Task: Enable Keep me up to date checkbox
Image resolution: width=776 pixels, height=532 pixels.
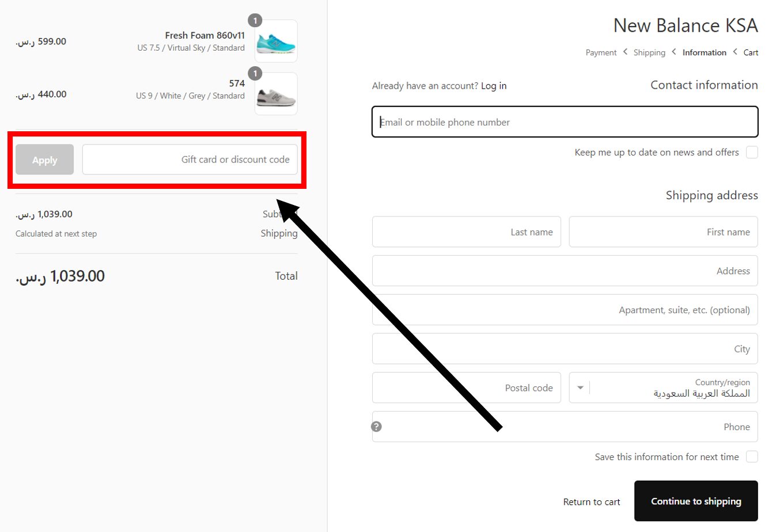Action: click(752, 152)
